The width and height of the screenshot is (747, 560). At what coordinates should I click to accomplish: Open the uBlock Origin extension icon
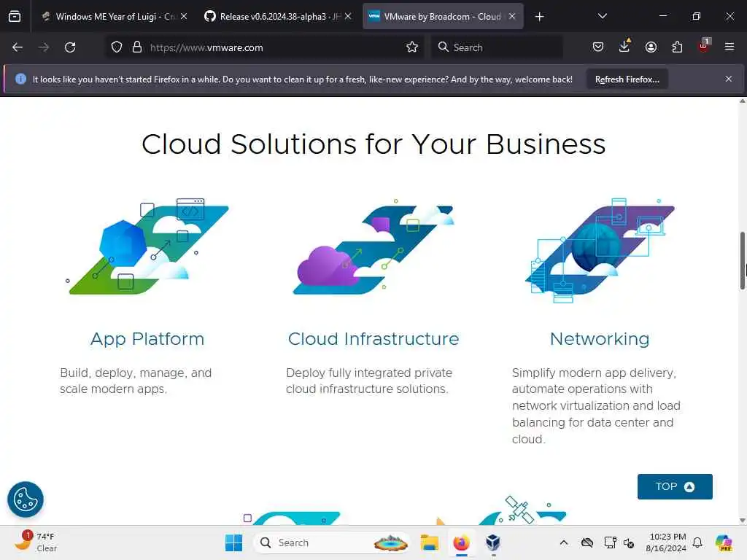[704, 46]
